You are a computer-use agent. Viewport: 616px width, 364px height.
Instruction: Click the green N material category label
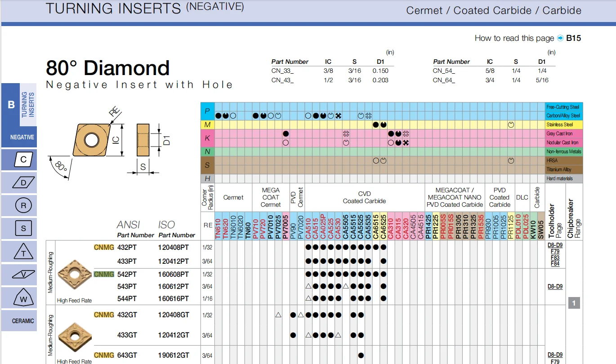click(x=207, y=151)
